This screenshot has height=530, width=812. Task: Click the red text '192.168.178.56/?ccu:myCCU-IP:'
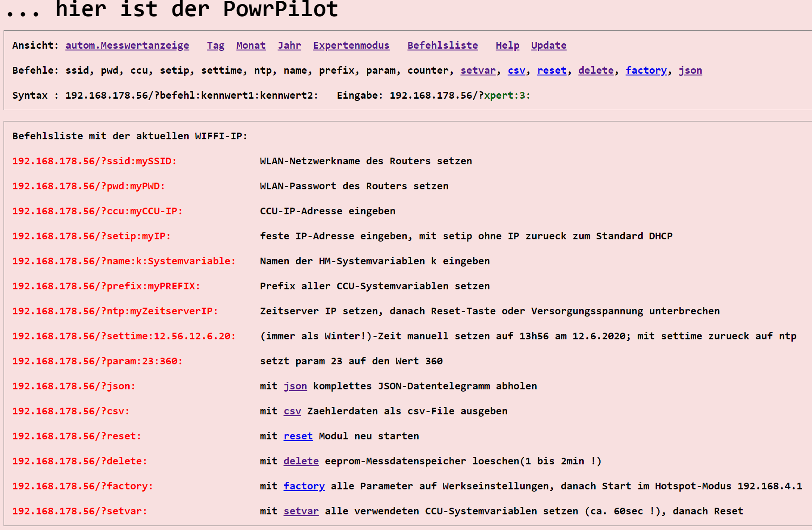97,211
